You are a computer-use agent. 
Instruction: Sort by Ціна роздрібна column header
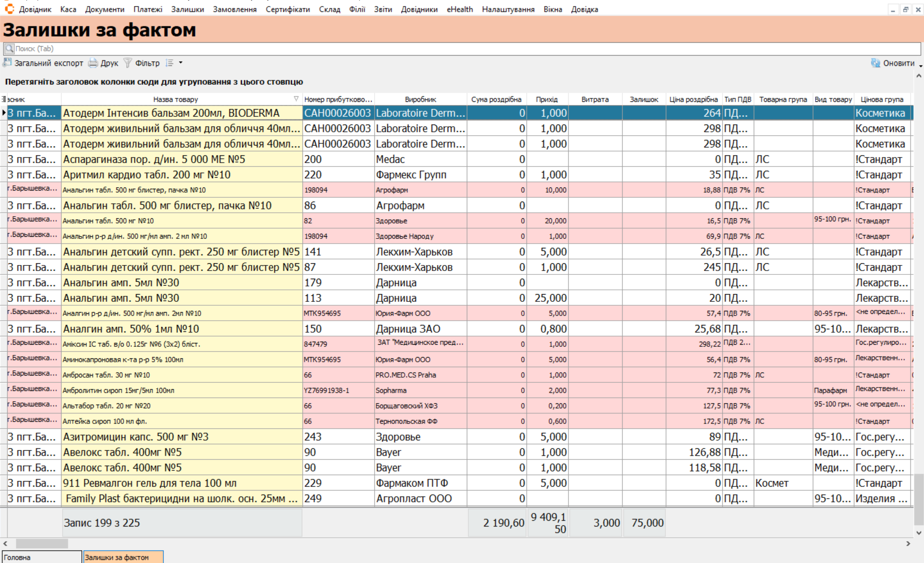coord(693,99)
